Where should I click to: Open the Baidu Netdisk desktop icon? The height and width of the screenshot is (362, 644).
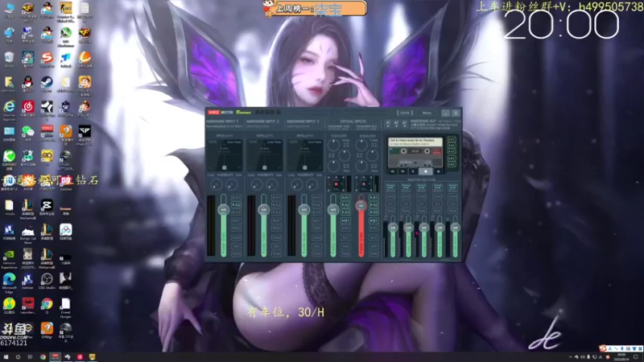coord(66,231)
